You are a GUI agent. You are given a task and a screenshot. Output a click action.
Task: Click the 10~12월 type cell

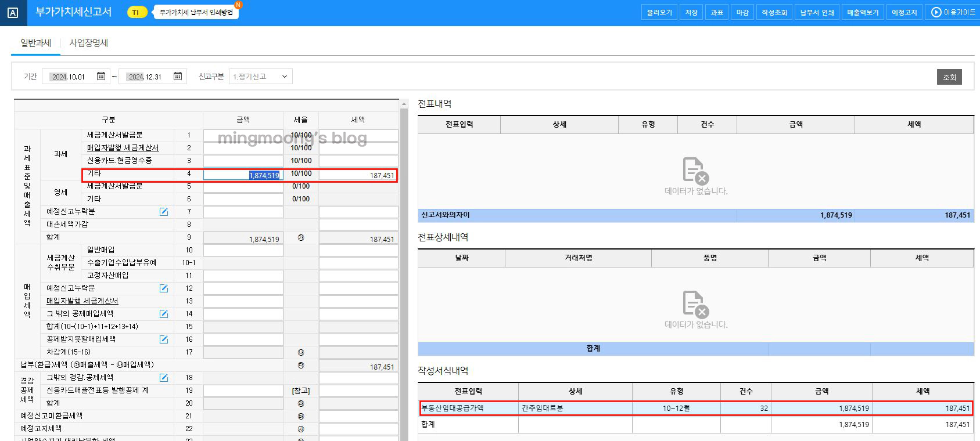676,408
